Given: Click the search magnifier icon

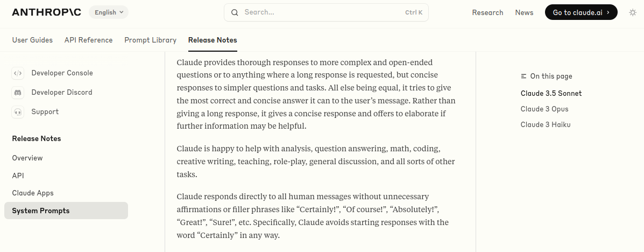Looking at the screenshot, I should tap(235, 12).
